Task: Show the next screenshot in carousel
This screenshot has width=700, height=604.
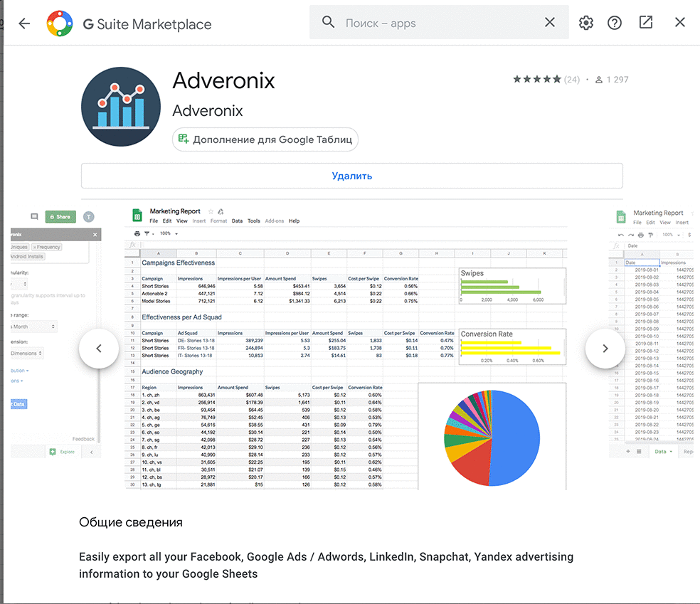Action: click(605, 349)
